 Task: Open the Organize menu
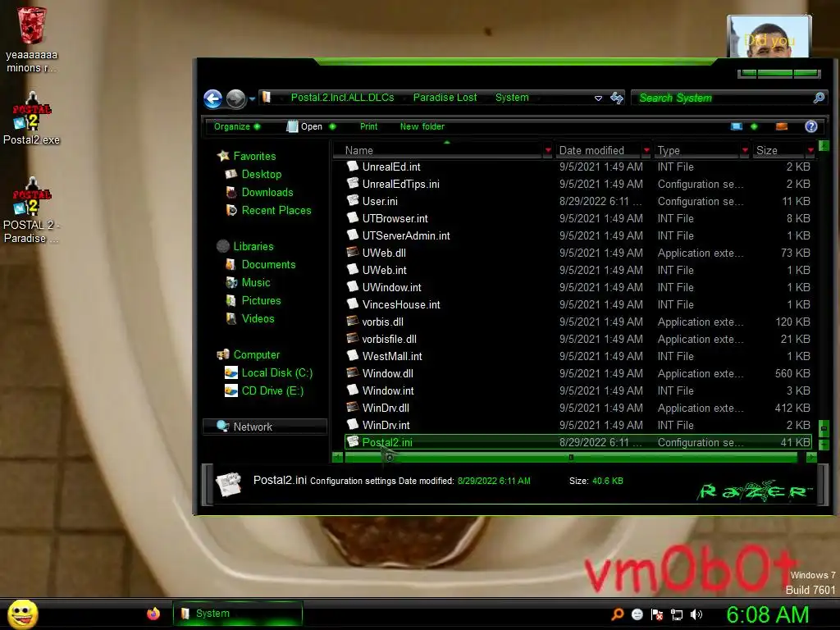(237, 127)
